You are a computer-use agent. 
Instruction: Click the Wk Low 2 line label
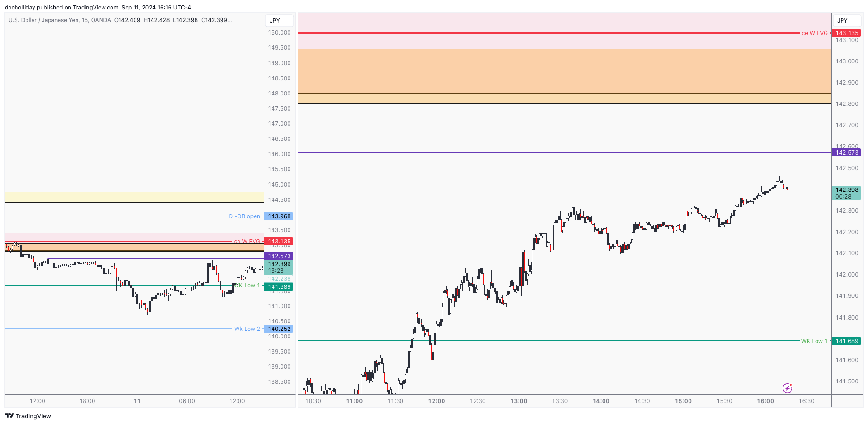point(247,329)
